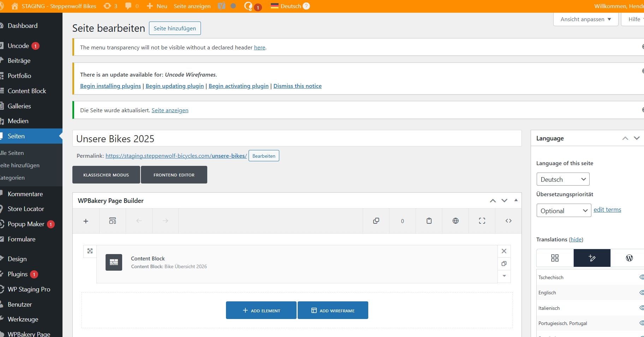Screen dimensions: 644x337
Task: Go to Portfolio in the sidebar
Action: [x=19, y=76]
